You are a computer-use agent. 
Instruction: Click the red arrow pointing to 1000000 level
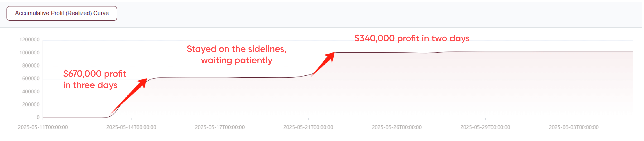click(x=323, y=64)
